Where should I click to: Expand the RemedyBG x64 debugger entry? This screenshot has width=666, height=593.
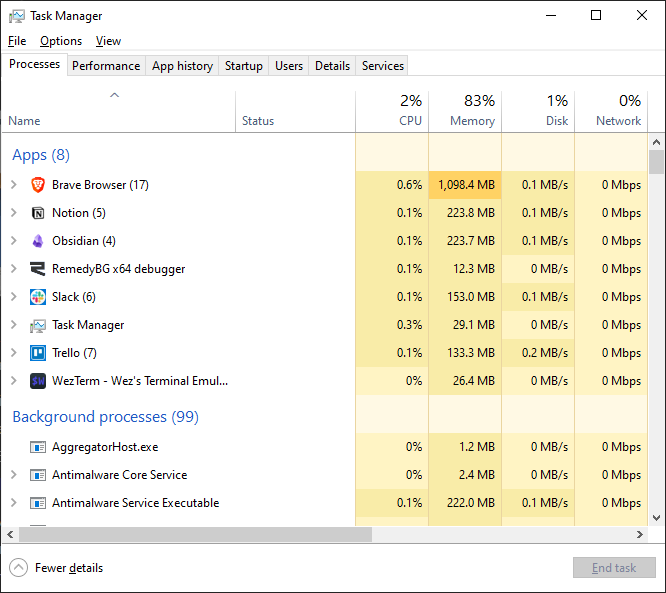14,269
